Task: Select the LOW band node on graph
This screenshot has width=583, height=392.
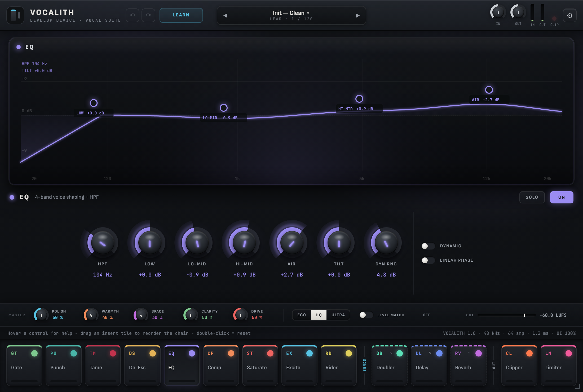Action: click(x=94, y=103)
